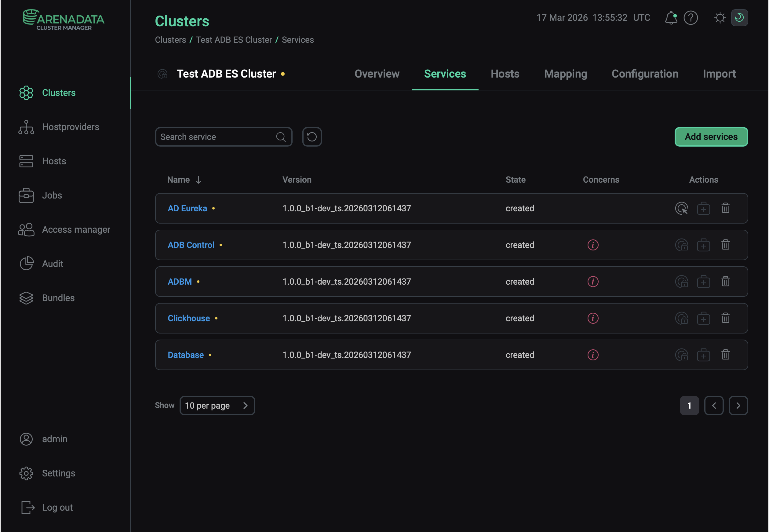
Task: Switch to dark theme using moon icon
Action: pos(739,18)
